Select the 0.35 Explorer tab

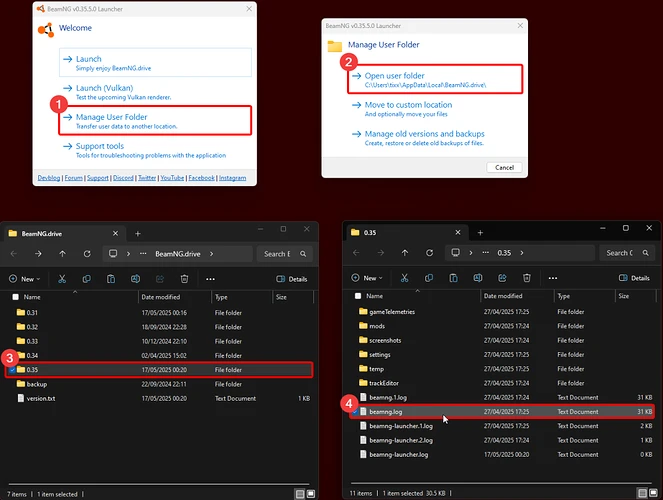(407, 232)
